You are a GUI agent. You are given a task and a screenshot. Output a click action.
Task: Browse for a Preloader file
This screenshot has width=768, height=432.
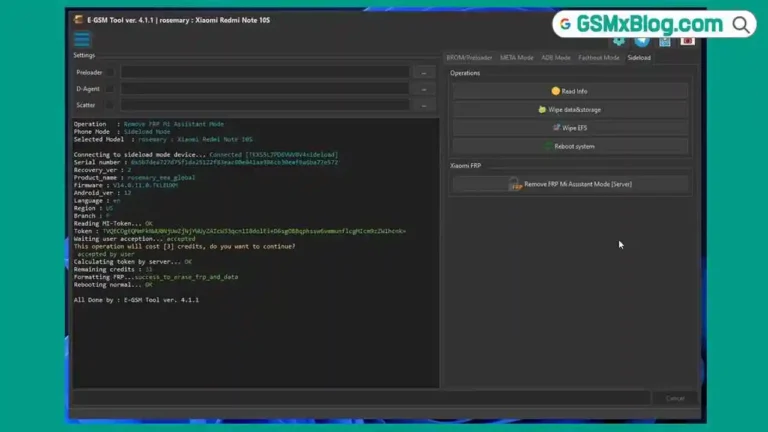pyautogui.click(x=424, y=72)
